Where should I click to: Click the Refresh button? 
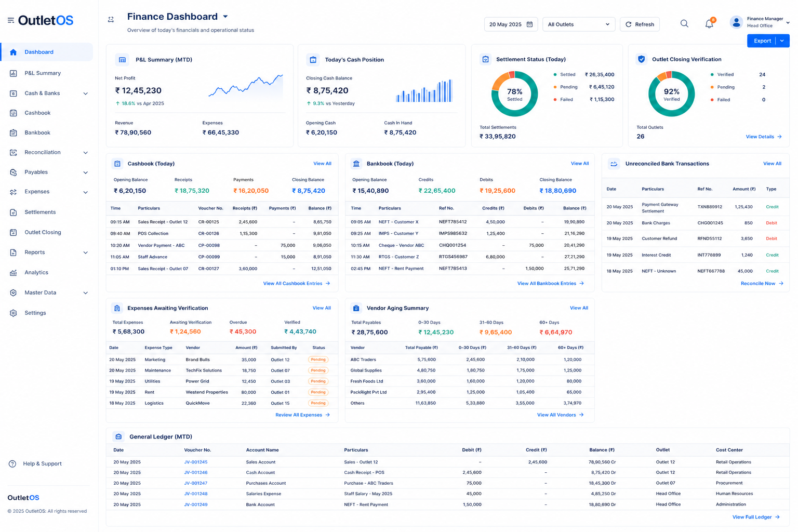(x=640, y=24)
